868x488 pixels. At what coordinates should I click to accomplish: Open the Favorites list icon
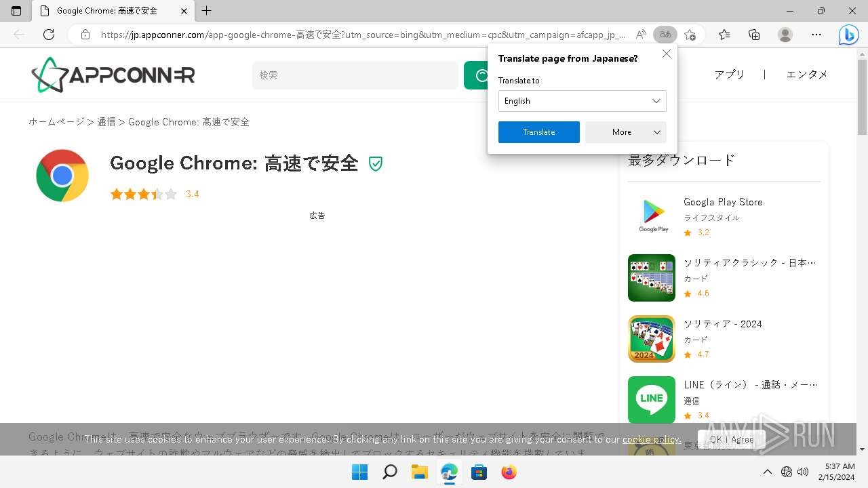724,35
